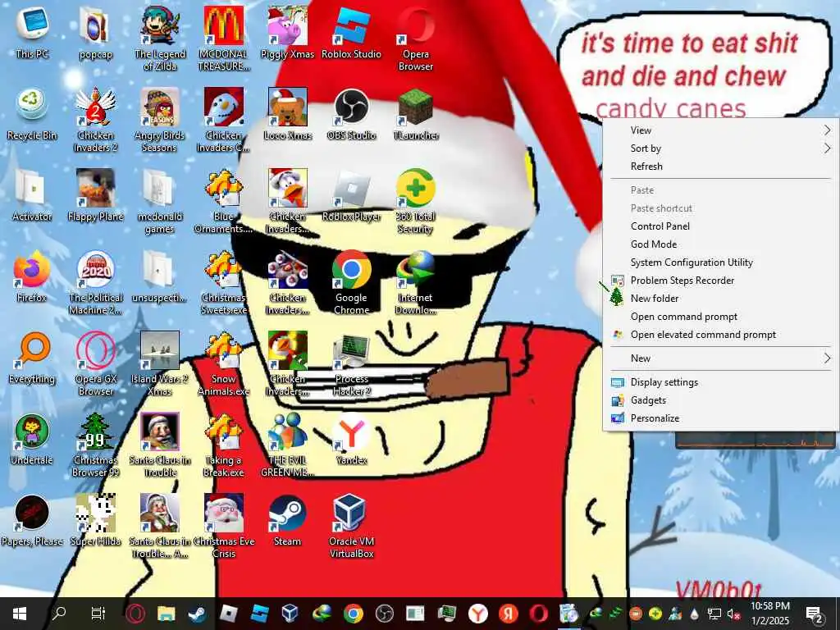Expand the View submenu
The height and width of the screenshot is (630, 840).
click(720, 130)
